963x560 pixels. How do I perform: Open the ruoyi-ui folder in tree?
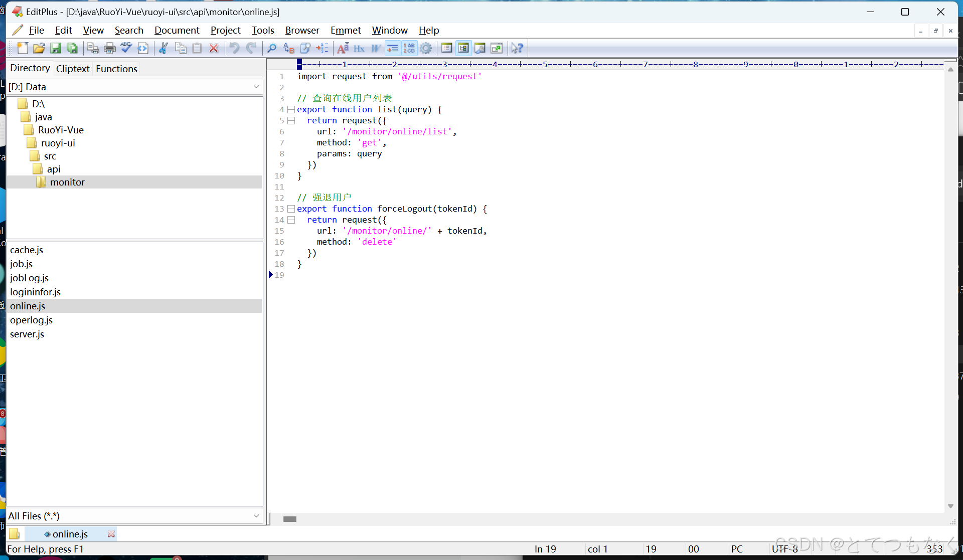58,143
